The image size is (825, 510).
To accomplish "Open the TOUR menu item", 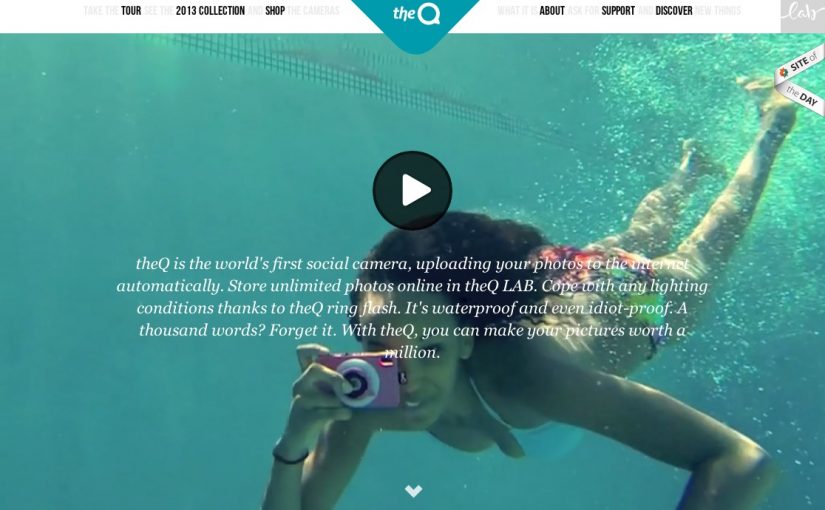I will (x=131, y=11).
